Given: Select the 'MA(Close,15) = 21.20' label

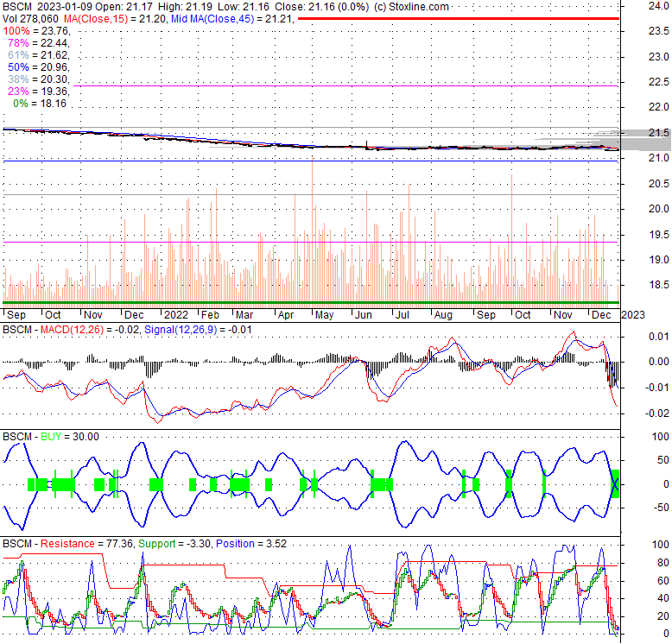Looking at the screenshot, I should (114, 19).
